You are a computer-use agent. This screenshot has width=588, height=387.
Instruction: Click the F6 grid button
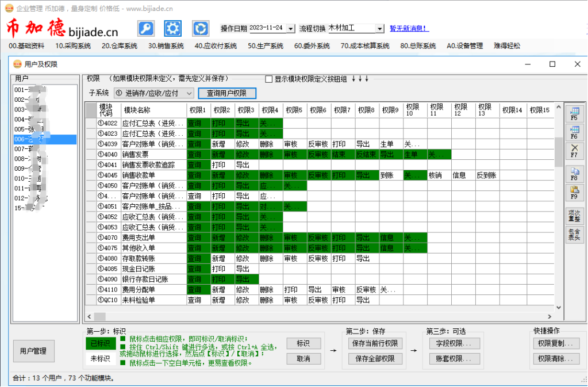(x=574, y=132)
